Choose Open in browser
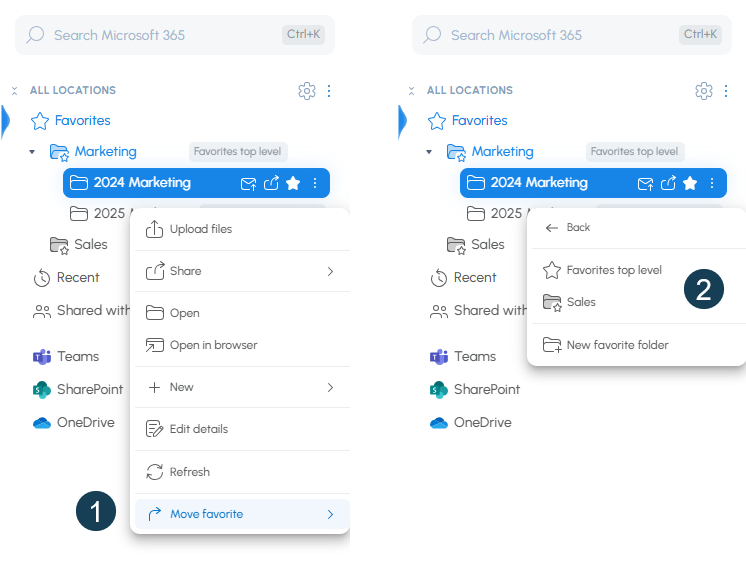Screen dimensions: 746x570 242,345
